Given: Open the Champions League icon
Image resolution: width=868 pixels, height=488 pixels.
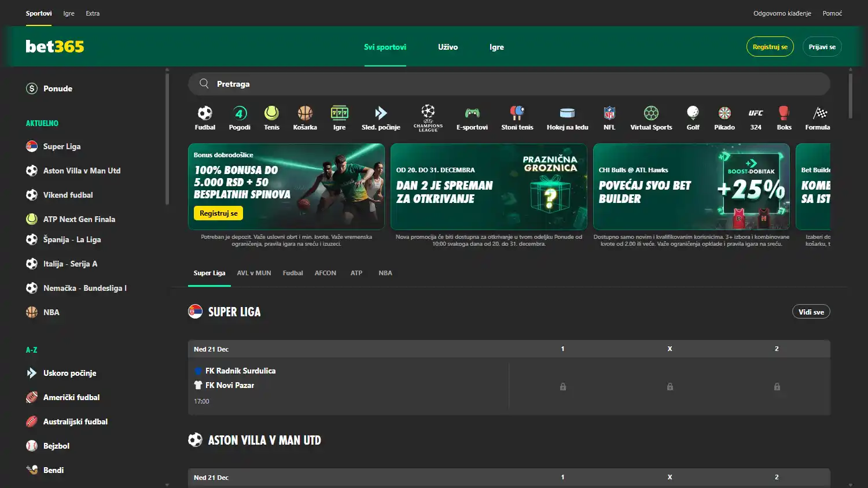Looking at the screenshot, I should (428, 118).
